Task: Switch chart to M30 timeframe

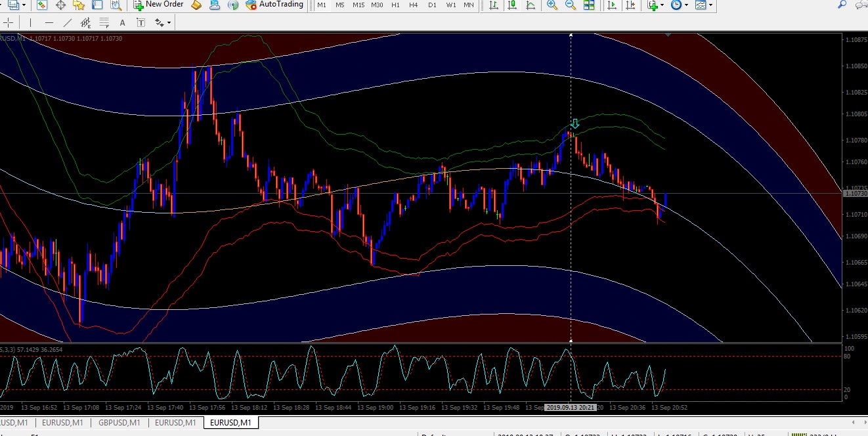Action: 377,5
